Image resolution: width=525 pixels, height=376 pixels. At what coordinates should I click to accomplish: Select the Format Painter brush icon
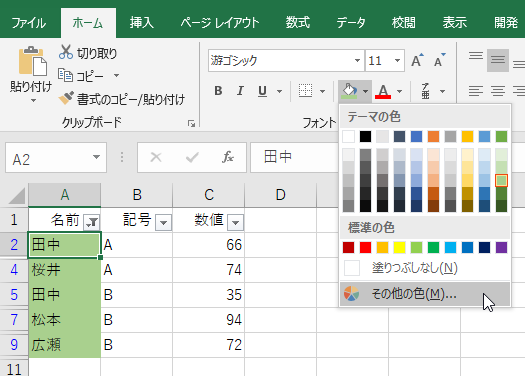tap(66, 98)
